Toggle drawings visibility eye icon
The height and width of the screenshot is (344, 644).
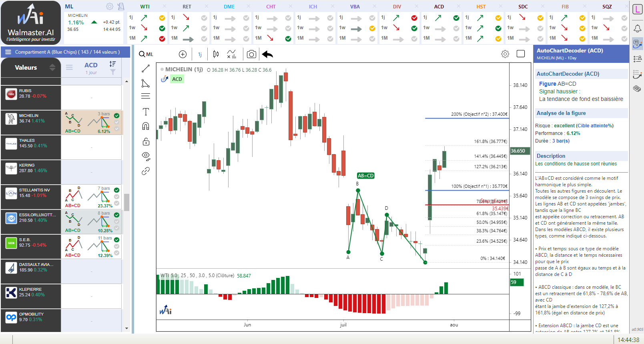pos(146,155)
